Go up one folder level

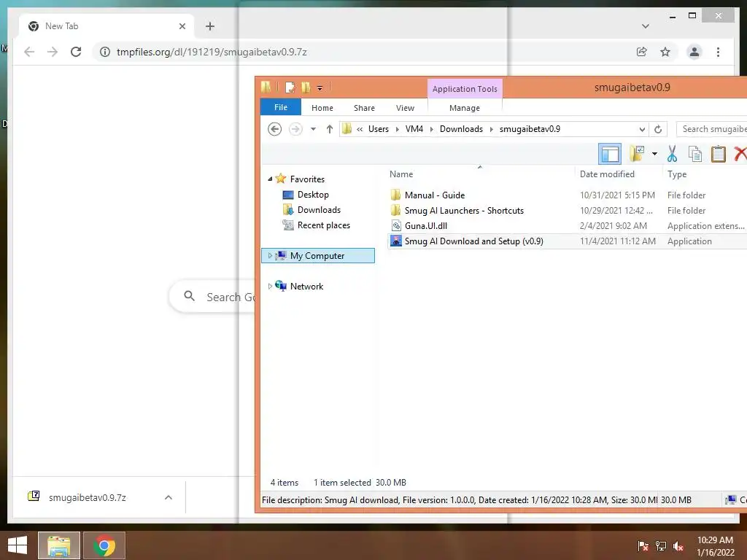pos(329,129)
